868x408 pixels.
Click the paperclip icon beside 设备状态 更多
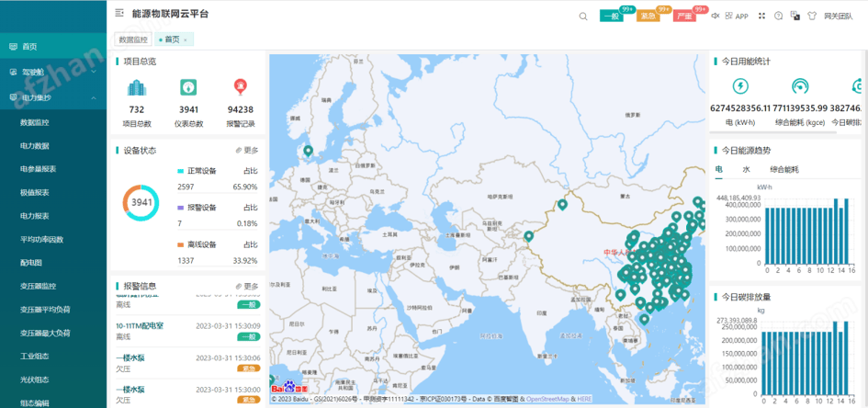(239, 150)
